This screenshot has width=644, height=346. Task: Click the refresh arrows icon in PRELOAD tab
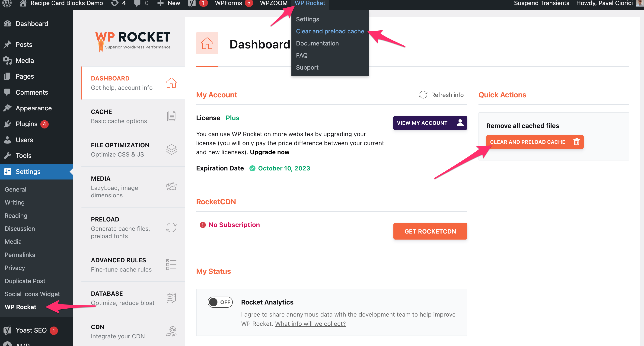pos(171,227)
